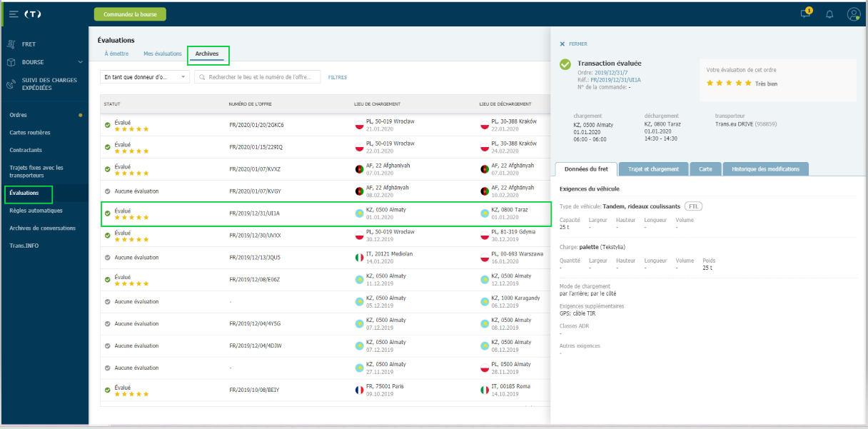The image size is (868, 429).
Task: Open the Historique des modifications tab
Action: (766, 169)
